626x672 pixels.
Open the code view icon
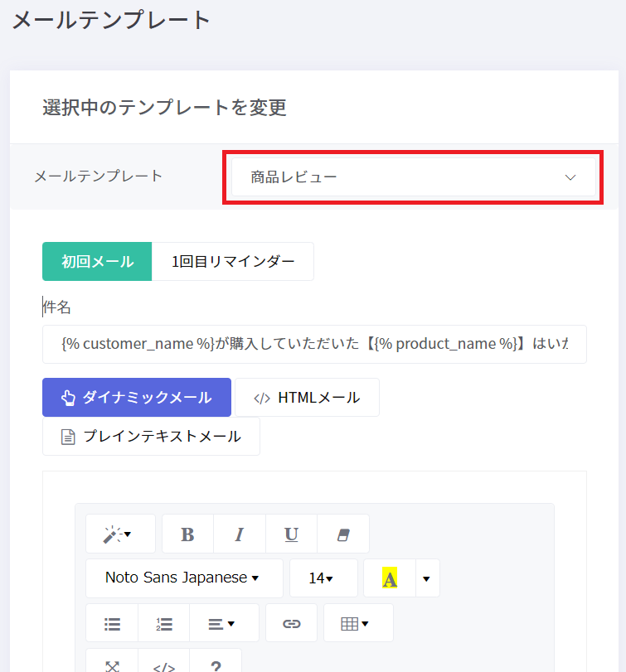(163, 665)
